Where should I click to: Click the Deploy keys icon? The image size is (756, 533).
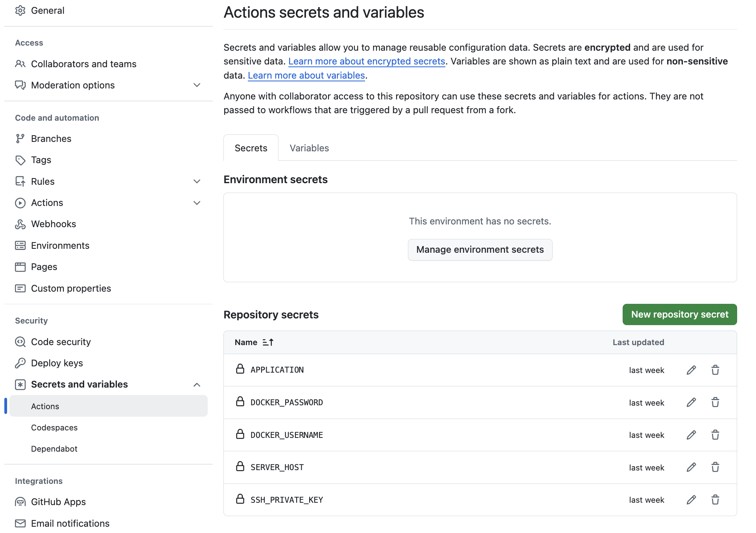pyautogui.click(x=20, y=363)
